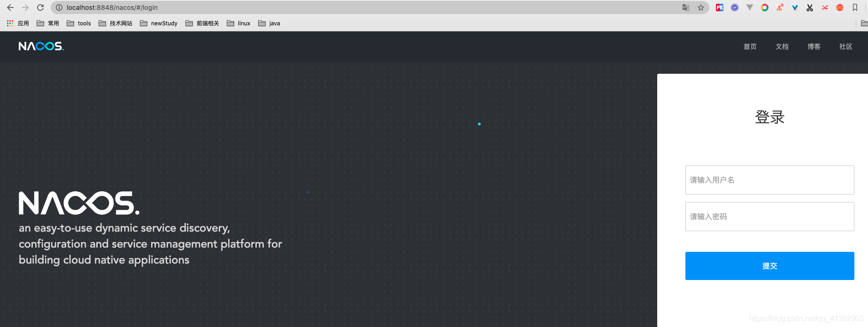Viewport: 868px width, 327px height.
Task: Click the 'an easy-to-use dynamic service discovery' text
Action: pos(124,228)
